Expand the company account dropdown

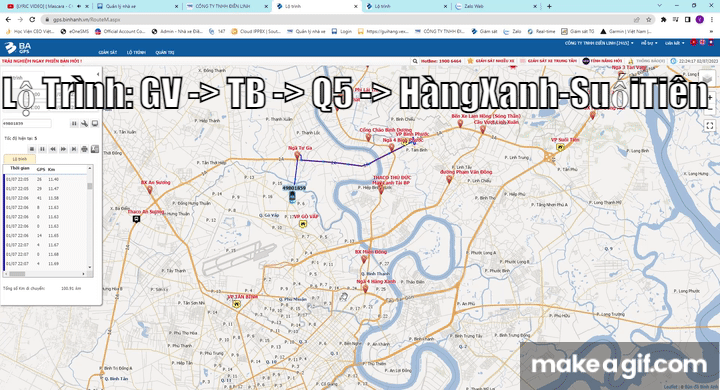pyautogui.click(x=599, y=43)
